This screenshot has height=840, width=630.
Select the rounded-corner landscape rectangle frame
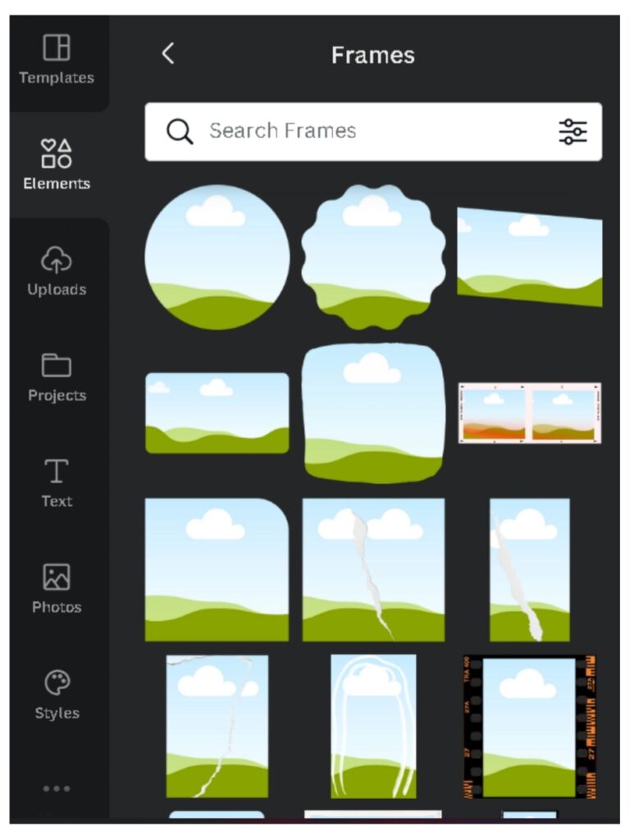217,413
